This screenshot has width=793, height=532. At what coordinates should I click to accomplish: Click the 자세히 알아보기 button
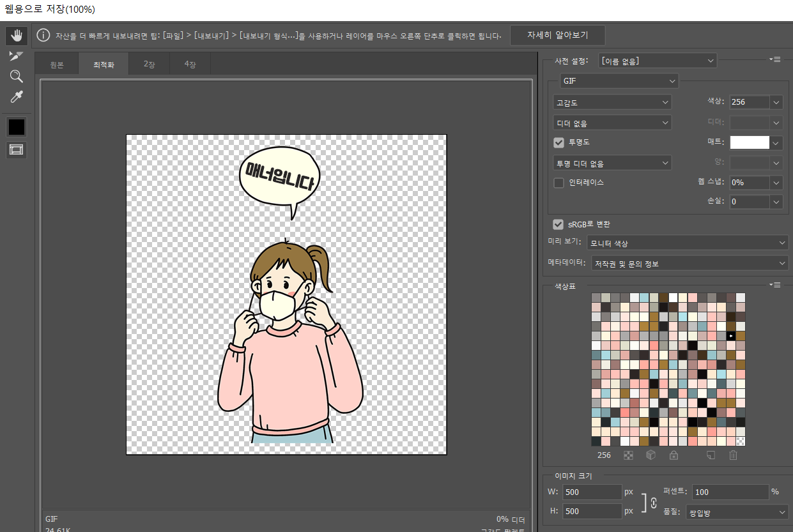coord(557,35)
